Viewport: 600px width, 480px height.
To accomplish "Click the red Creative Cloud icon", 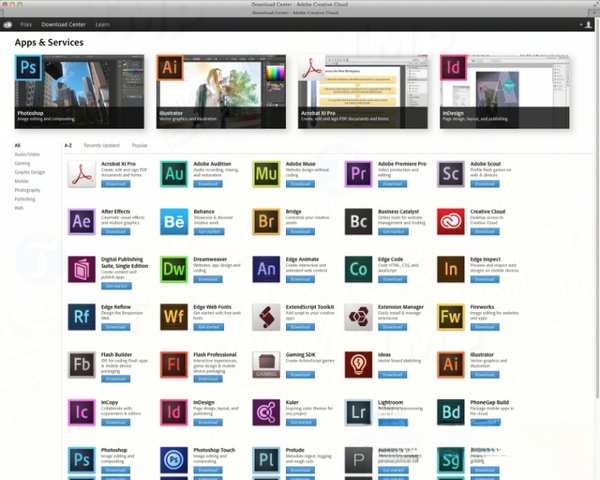I will pos(450,222).
